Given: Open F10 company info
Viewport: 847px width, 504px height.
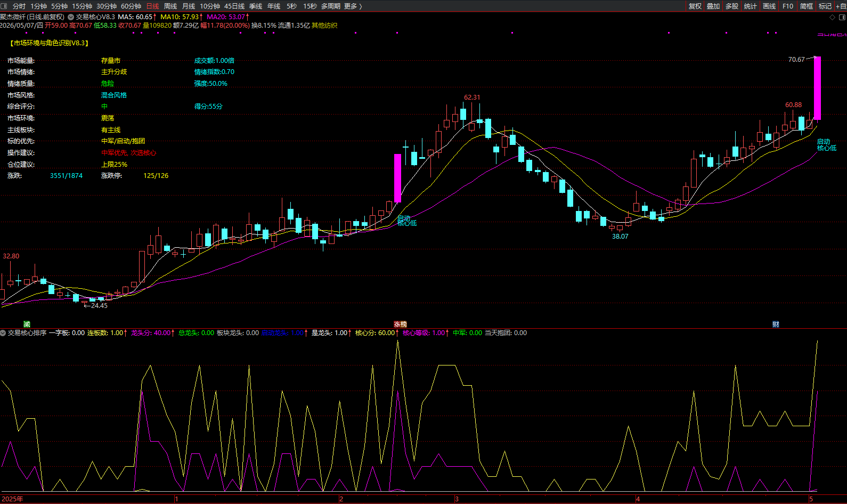Looking at the screenshot, I should [788, 6].
